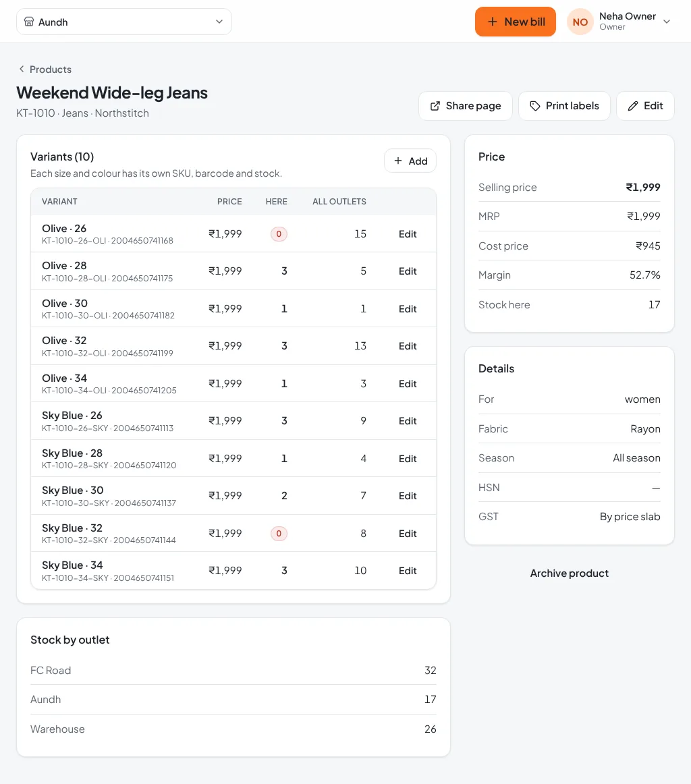Screen dimensions: 691x784
Task: Click all-outlets count 13 for Olive · 32
Action: click(360, 346)
